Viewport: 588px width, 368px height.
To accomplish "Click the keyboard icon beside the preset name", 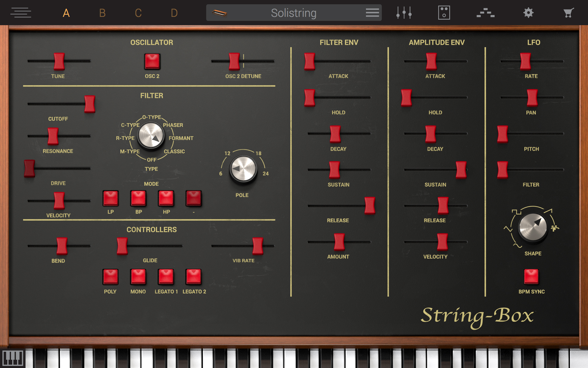I will 221,13.
